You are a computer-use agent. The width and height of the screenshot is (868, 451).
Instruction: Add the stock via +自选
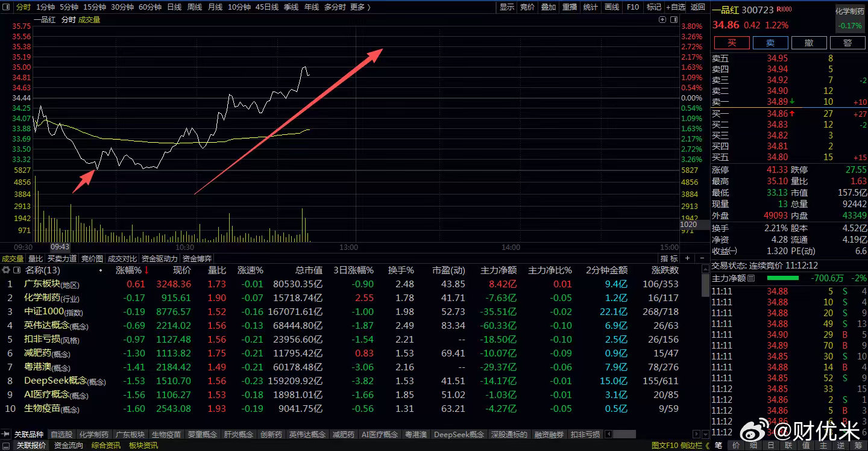coord(676,7)
